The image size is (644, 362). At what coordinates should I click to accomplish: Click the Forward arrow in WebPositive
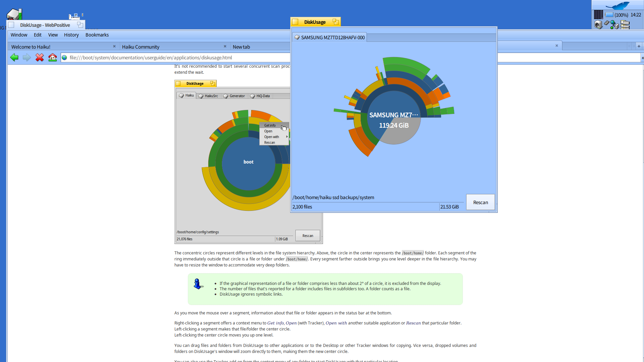point(26,58)
